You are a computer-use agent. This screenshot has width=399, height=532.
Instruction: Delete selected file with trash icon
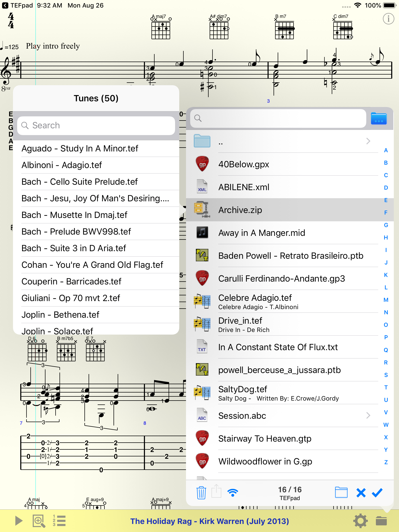tap(201, 493)
